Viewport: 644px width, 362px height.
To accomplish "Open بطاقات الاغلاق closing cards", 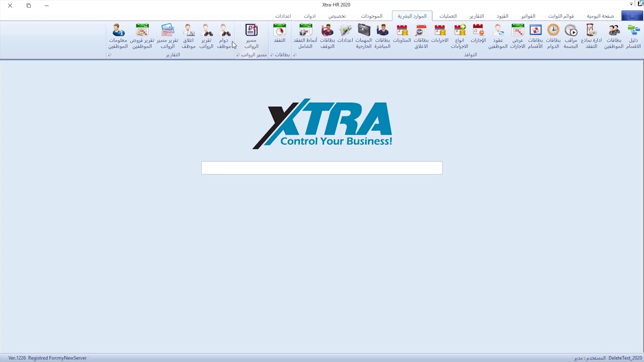I will coord(421,36).
